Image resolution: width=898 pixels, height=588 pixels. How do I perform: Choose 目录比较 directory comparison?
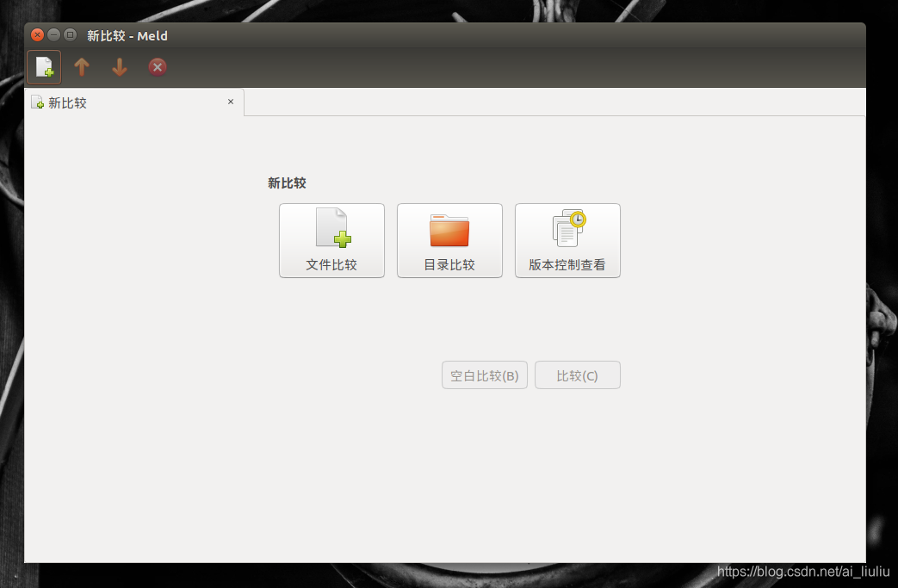click(x=449, y=240)
